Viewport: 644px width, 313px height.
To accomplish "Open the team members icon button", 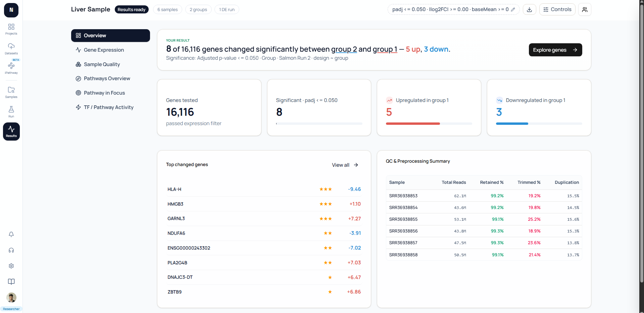I will (x=585, y=9).
